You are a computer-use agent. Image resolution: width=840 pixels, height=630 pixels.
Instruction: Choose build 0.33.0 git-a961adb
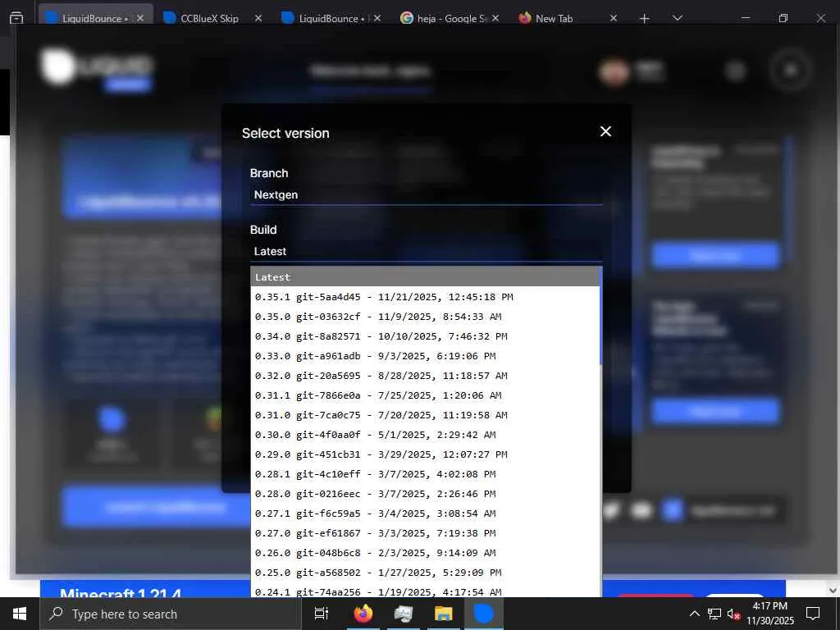point(425,356)
